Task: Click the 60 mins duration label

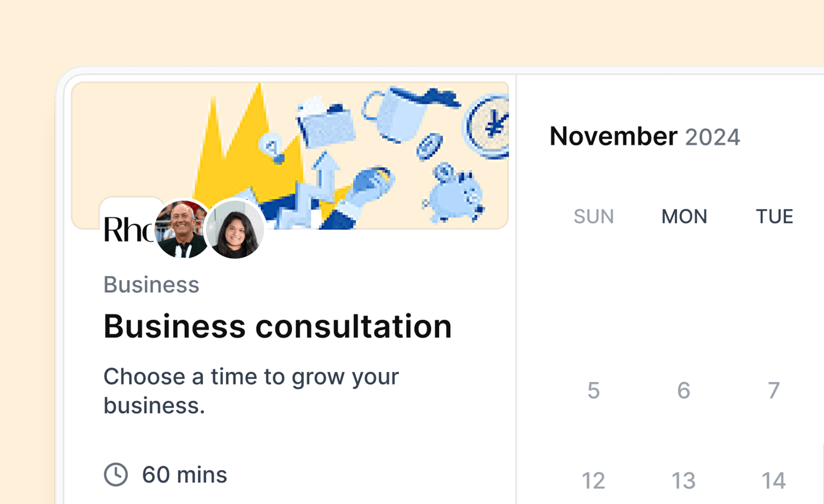Action: [x=184, y=474]
